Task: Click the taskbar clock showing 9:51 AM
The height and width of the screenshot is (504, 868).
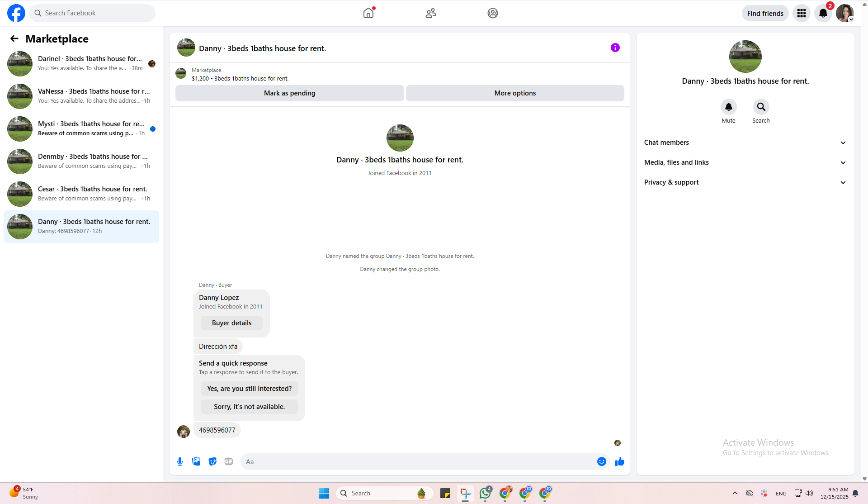Action: (835, 493)
